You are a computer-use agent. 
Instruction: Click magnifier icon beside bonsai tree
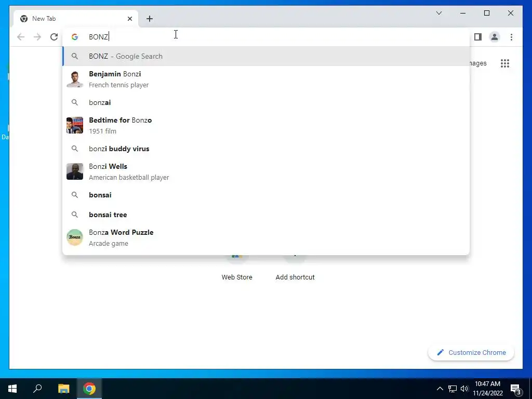point(75,215)
